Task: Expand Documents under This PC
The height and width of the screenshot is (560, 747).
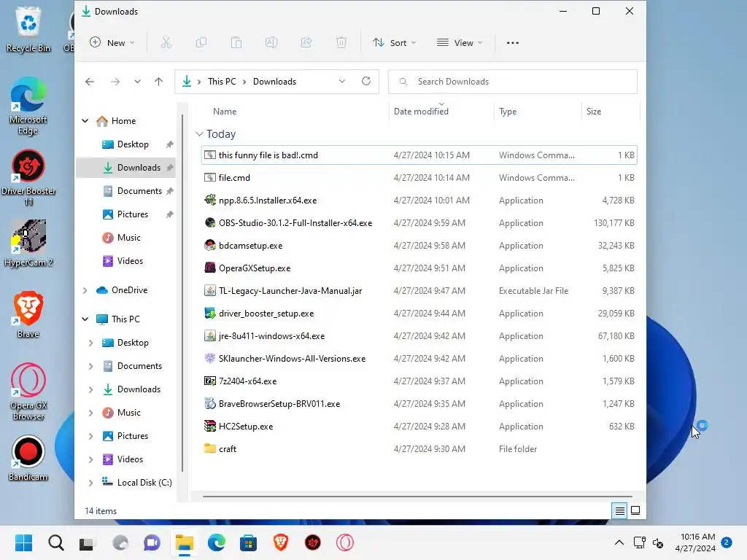Action: pos(91,366)
